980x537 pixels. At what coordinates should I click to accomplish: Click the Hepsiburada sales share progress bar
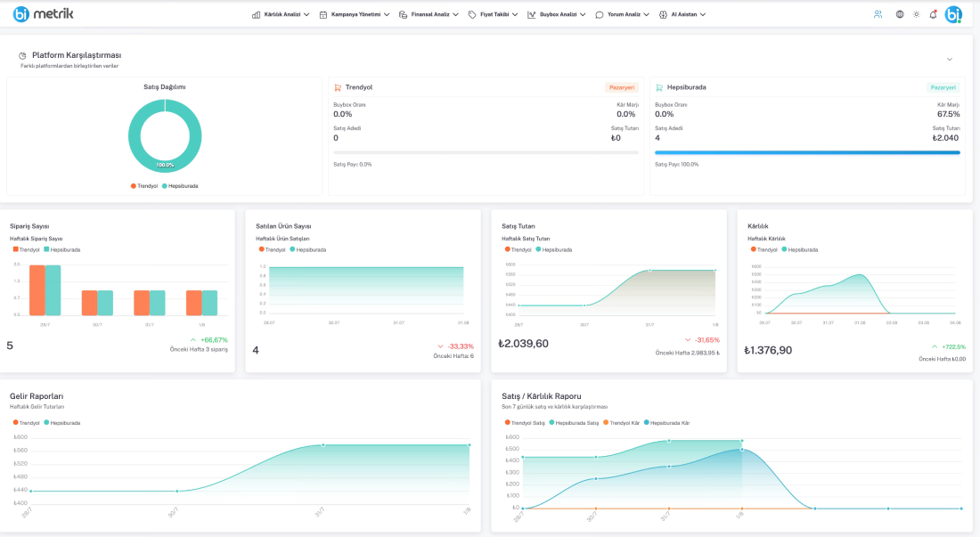pyautogui.click(x=807, y=152)
